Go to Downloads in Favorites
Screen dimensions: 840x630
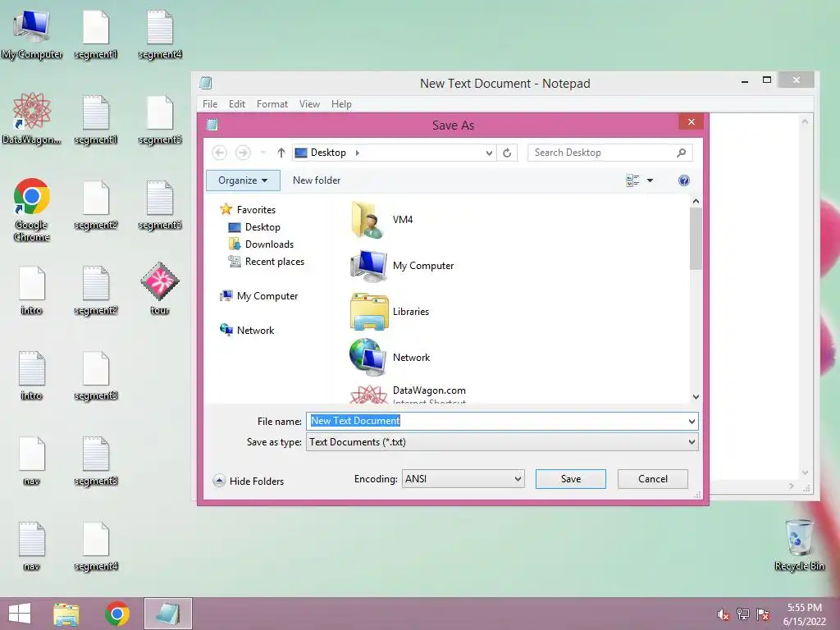[261, 244]
